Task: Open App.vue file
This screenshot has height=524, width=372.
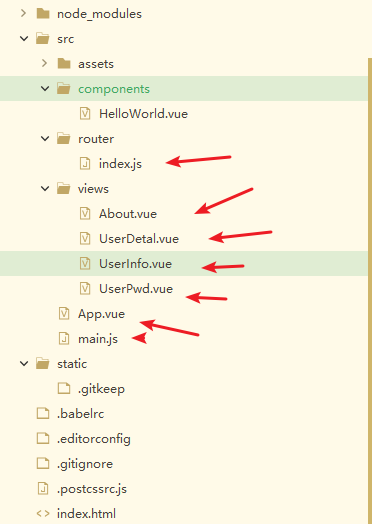Action: 101,314
